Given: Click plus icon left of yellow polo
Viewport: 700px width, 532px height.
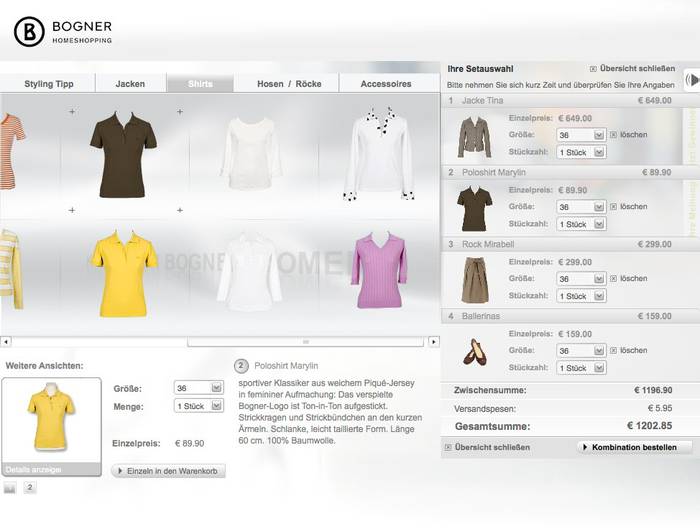Looking at the screenshot, I should pos(72,210).
